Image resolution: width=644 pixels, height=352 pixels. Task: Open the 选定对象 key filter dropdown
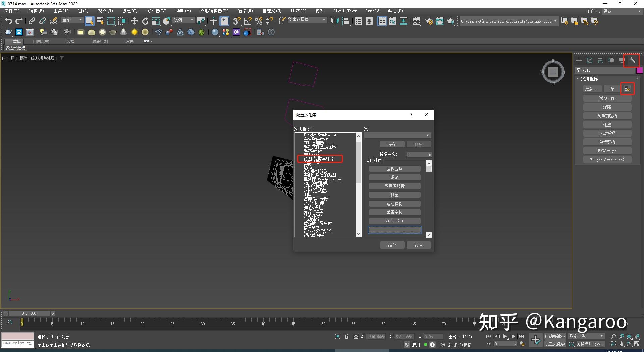[x=586, y=336]
